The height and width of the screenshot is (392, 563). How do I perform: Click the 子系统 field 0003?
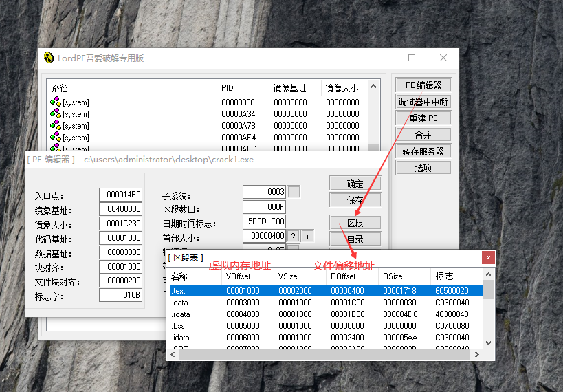click(264, 192)
